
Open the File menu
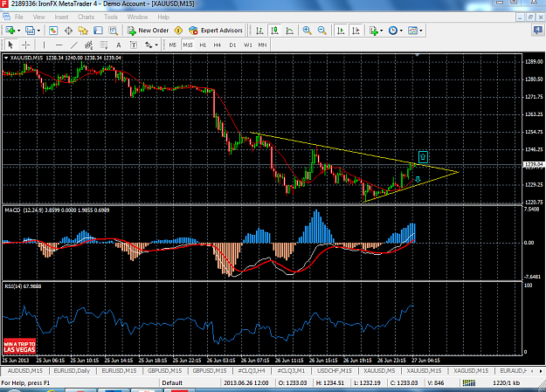(x=19, y=17)
